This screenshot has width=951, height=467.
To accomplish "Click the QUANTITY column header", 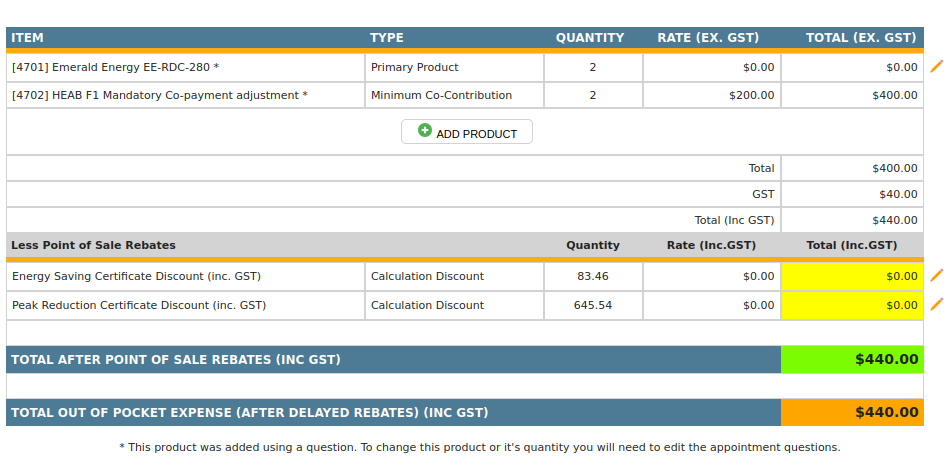I will (x=590, y=38).
